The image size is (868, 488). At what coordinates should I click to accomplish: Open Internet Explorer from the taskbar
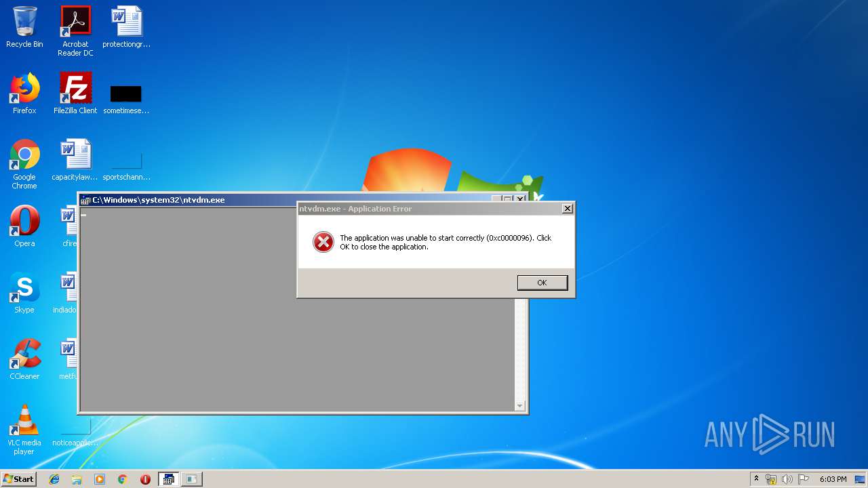tap(54, 479)
